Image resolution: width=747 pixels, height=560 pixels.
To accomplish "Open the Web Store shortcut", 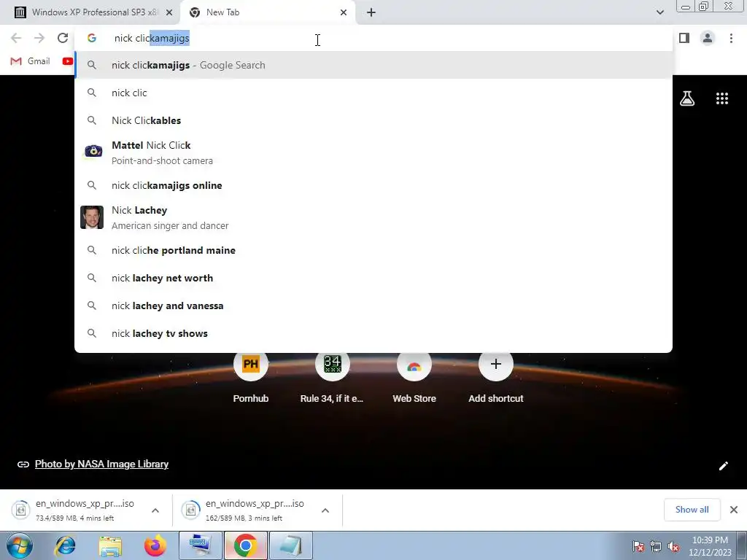I will [414, 378].
